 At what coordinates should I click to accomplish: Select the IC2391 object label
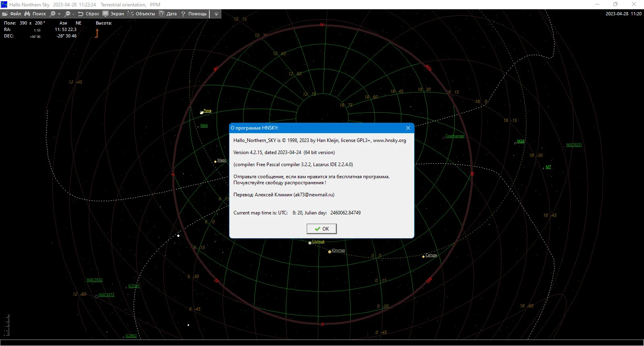coord(134,286)
